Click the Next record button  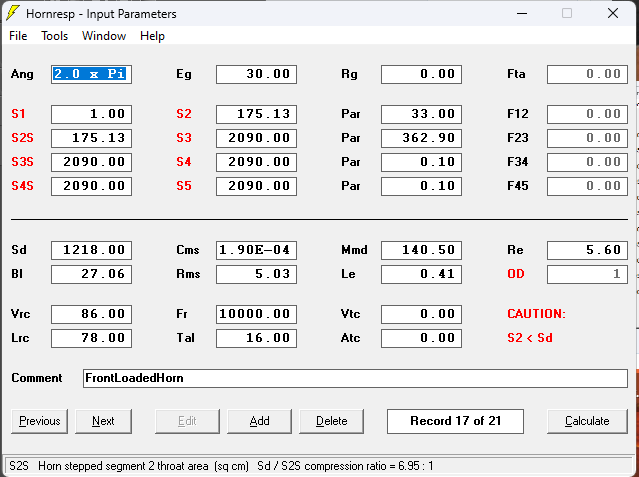click(104, 421)
